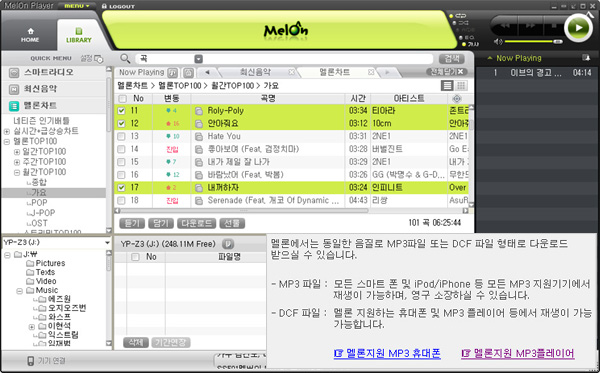Screen dimensions: 600x373
Task: Collapse the Music folder node
Action: 19,291
